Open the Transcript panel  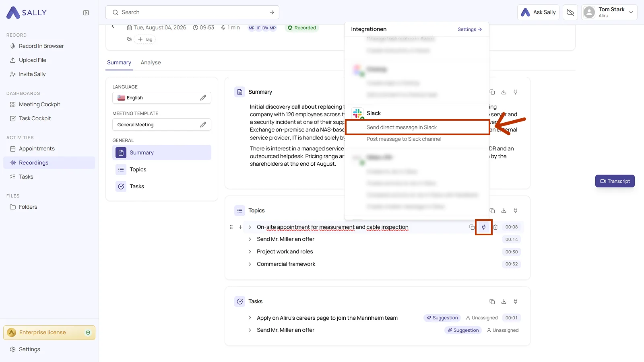615,181
